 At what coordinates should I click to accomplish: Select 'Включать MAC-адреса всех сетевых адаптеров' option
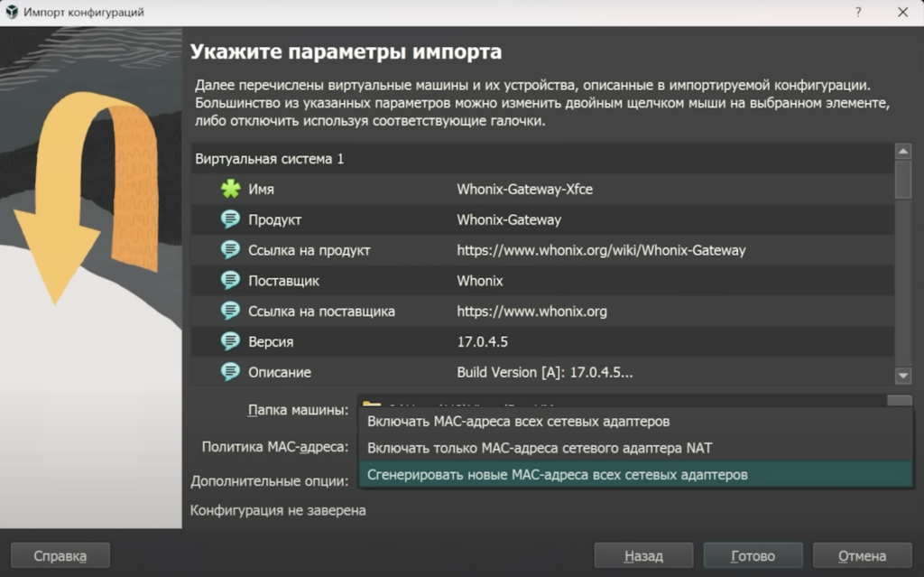pyautogui.click(x=518, y=422)
